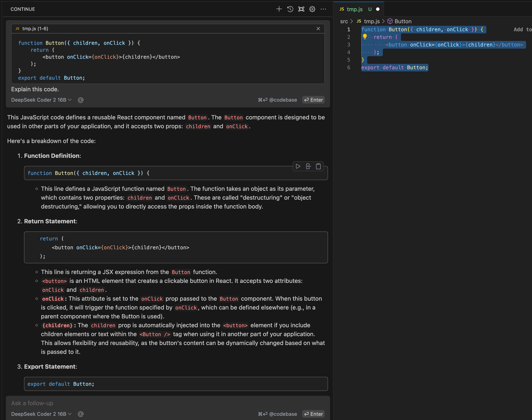Open follow-up model selector dropdown

click(41, 414)
